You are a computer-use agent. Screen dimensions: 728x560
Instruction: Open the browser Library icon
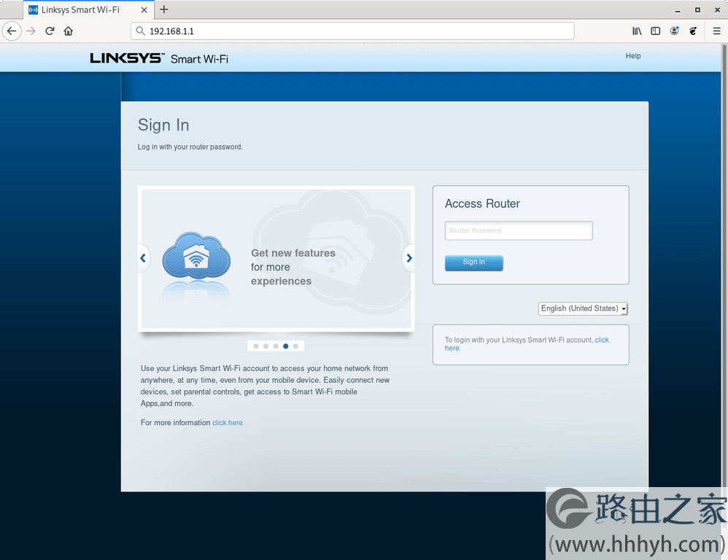[x=637, y=31]
